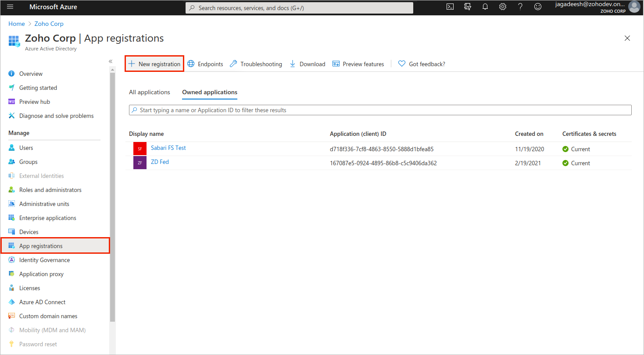Click the Preview hub icon
The width and height of the screenshot is (644, 355).
[x=12, y=102]
